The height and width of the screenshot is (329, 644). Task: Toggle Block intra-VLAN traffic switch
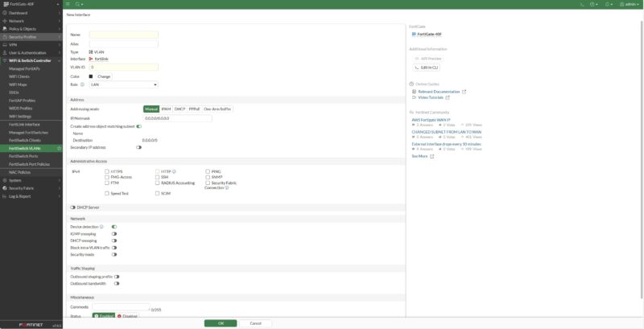pos(114,248)
